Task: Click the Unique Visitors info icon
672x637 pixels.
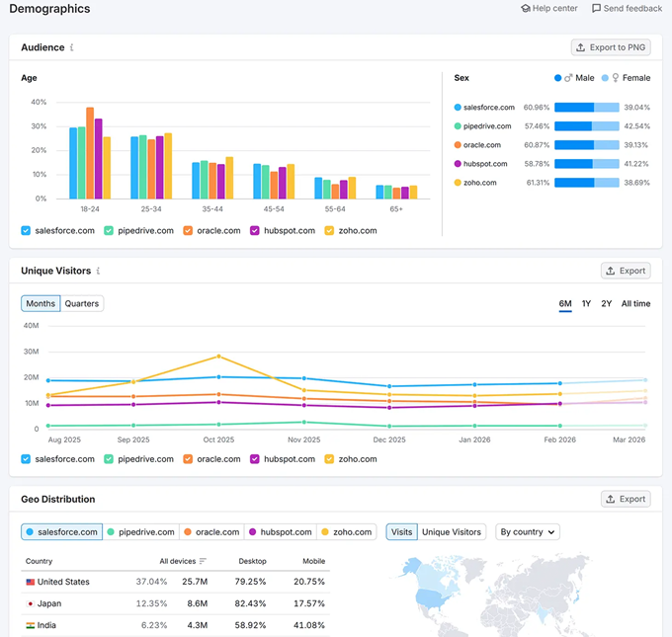Action: point(98,271)
